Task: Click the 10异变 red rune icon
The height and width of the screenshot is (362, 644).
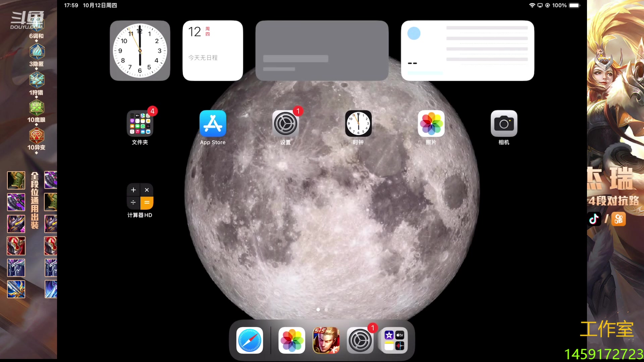Action: [37, 135]
